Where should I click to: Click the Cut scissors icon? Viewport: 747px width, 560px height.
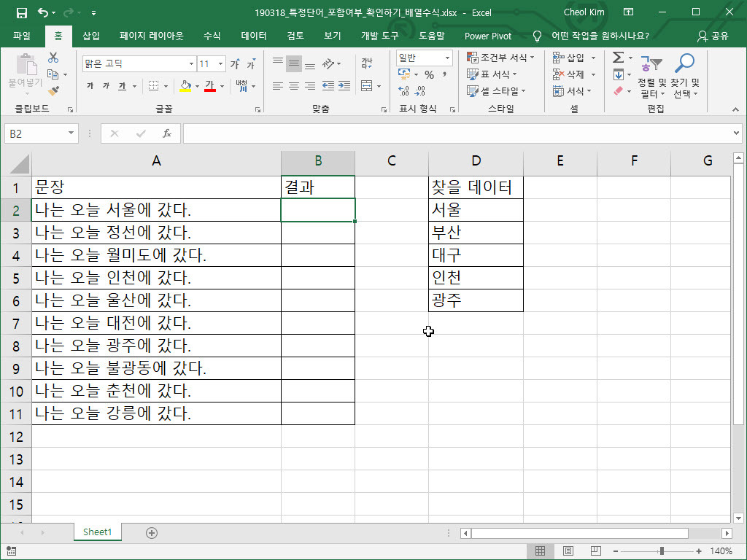[53, 58]
